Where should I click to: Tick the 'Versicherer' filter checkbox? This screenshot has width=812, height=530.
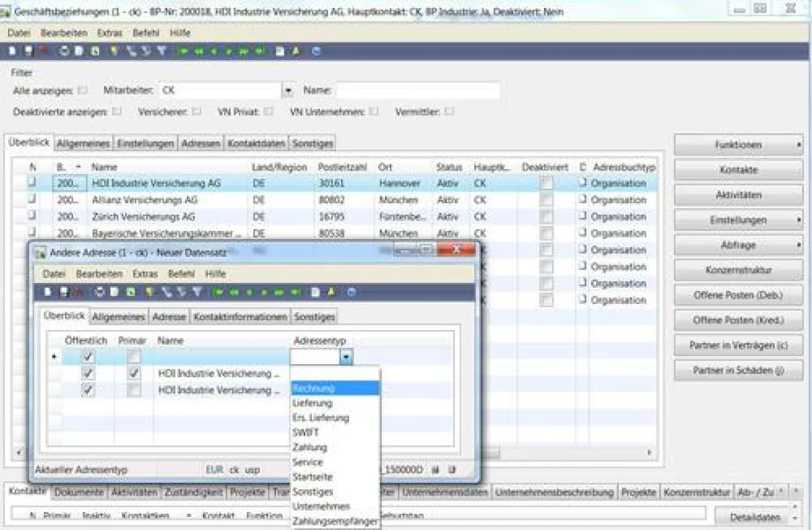point(196,112)
